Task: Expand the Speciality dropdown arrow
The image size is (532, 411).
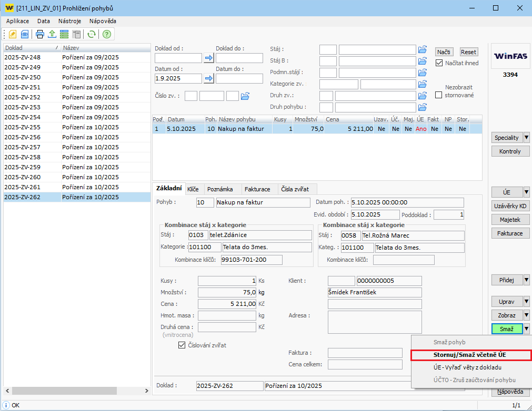Action: pyautogui.click(x=527, y=138)
